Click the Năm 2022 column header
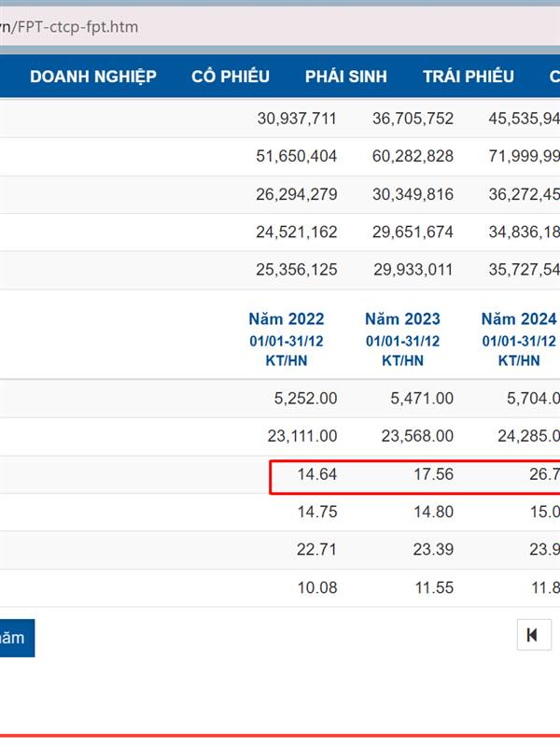560x747 pixels. [287, 339]
